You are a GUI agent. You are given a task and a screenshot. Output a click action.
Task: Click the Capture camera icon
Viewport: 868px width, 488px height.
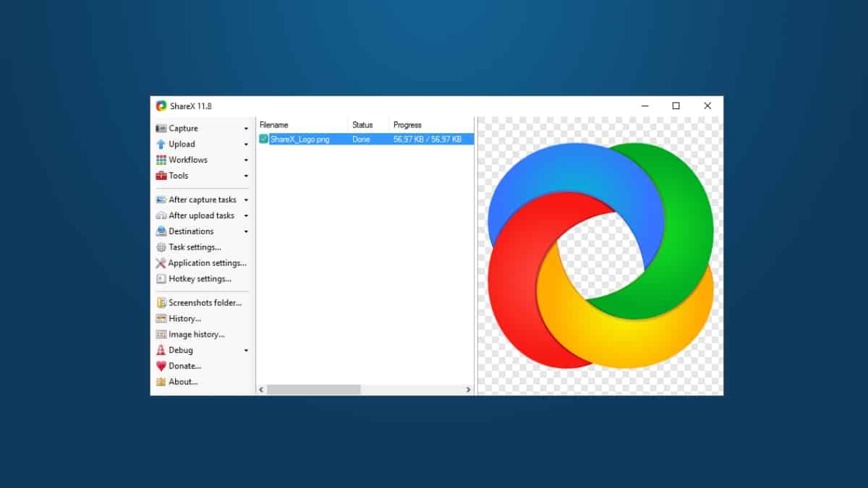pos(161,128)
